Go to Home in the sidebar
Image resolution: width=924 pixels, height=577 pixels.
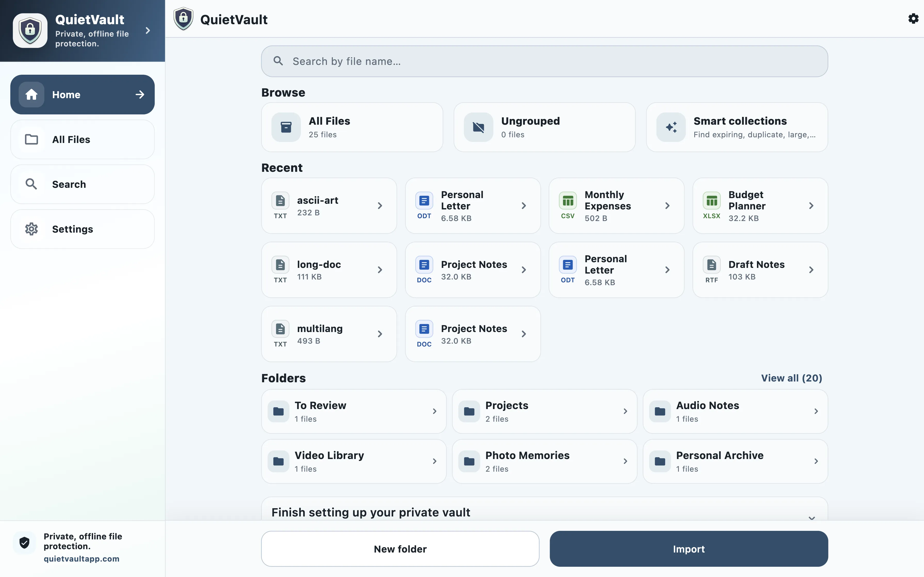pyautogui.click(x=82, y=95)
